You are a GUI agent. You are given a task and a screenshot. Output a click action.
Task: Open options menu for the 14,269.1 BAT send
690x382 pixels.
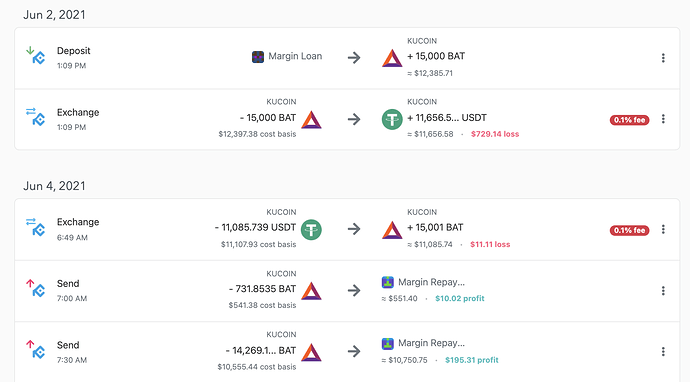coord(663,351)
